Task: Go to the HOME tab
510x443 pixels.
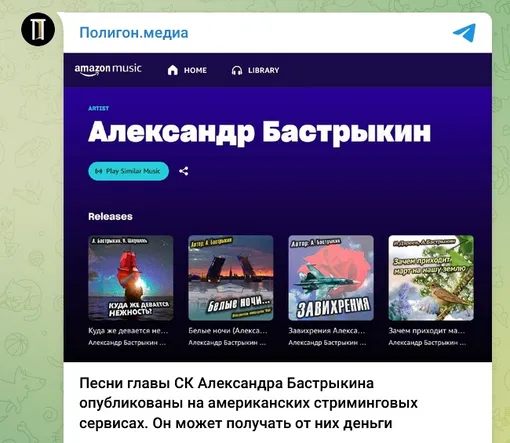Action: click(187, 70)
